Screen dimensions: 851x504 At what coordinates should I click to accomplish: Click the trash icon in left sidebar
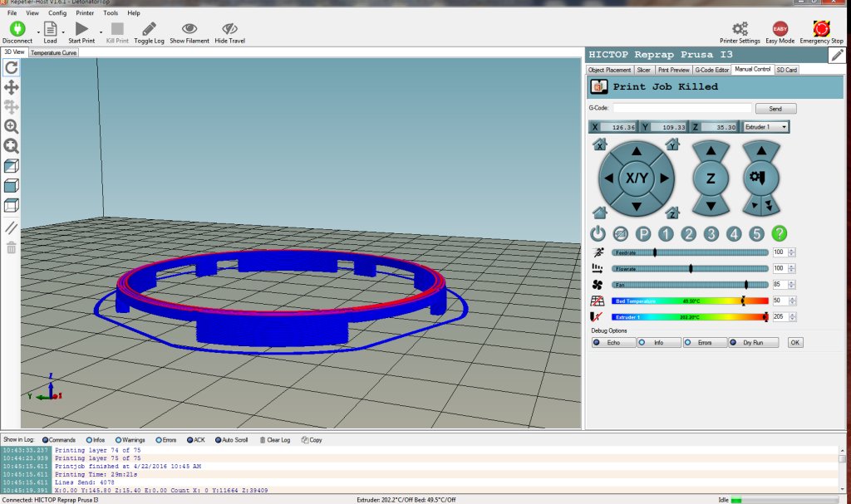[x=12, y=247]
